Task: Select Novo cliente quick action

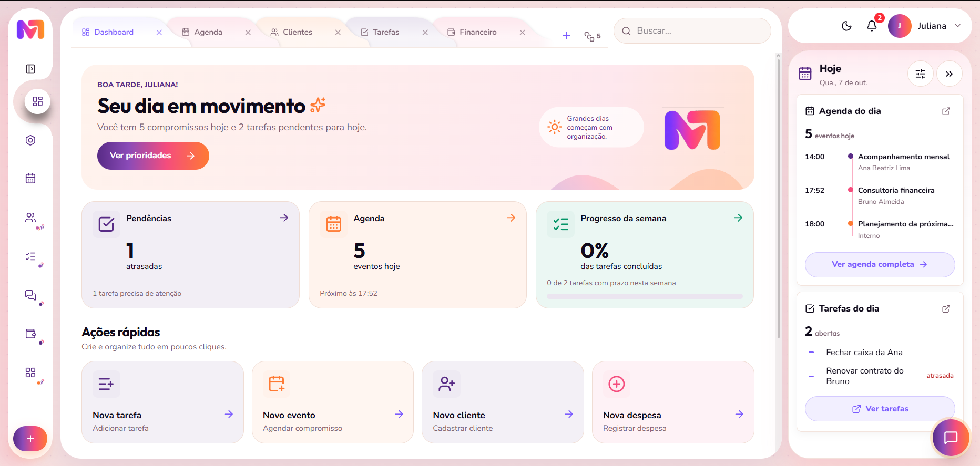Action: [503, 402]
